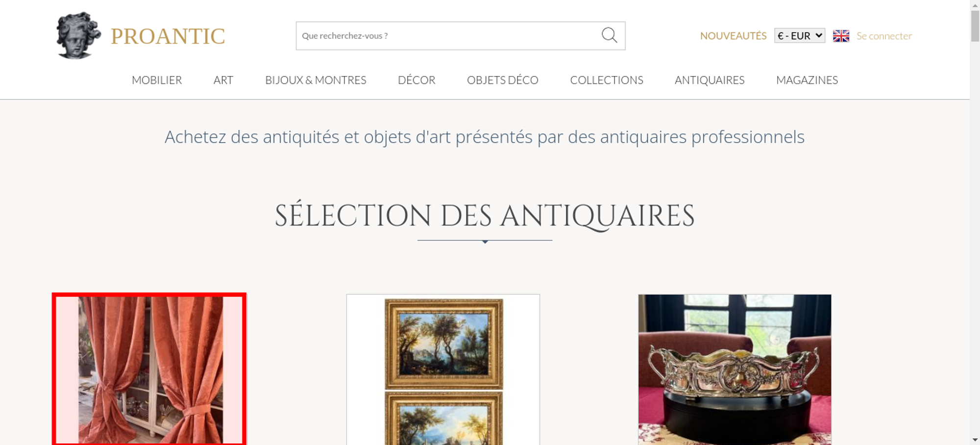The image size is (980, 445).
Task: Switch language via the UK flag icon
Action: coord(841,36)
